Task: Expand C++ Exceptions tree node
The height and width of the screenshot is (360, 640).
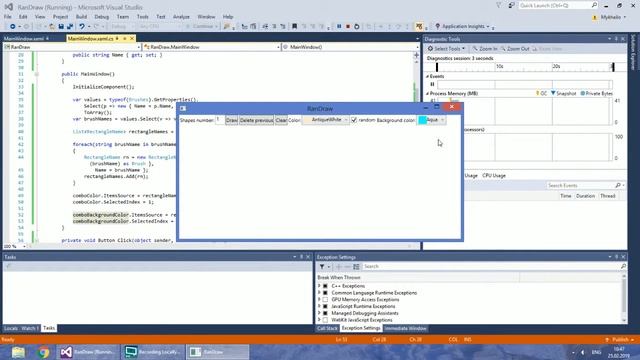Action: 319,286
